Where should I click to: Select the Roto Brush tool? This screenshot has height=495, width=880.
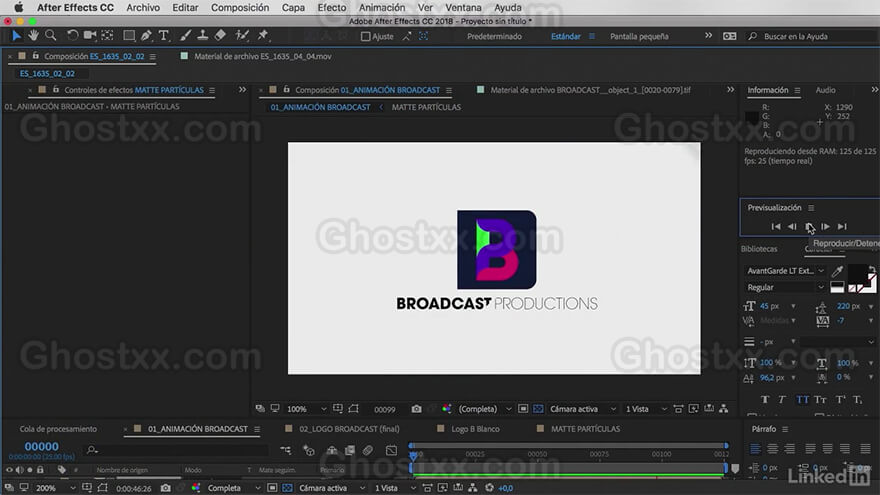tap(242, 36)
